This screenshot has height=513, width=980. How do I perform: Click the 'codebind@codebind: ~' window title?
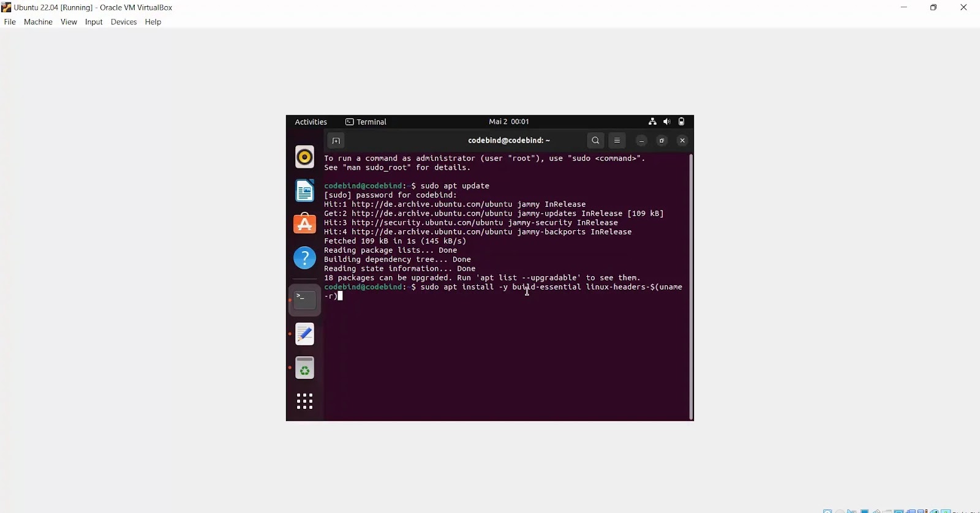coord(509,141)
